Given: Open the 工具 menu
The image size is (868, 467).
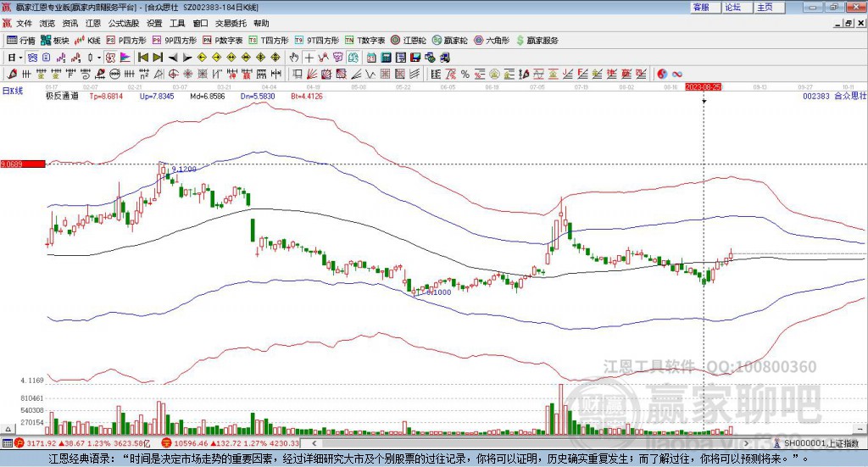Looking at the screenshot, I should (177, 23).
